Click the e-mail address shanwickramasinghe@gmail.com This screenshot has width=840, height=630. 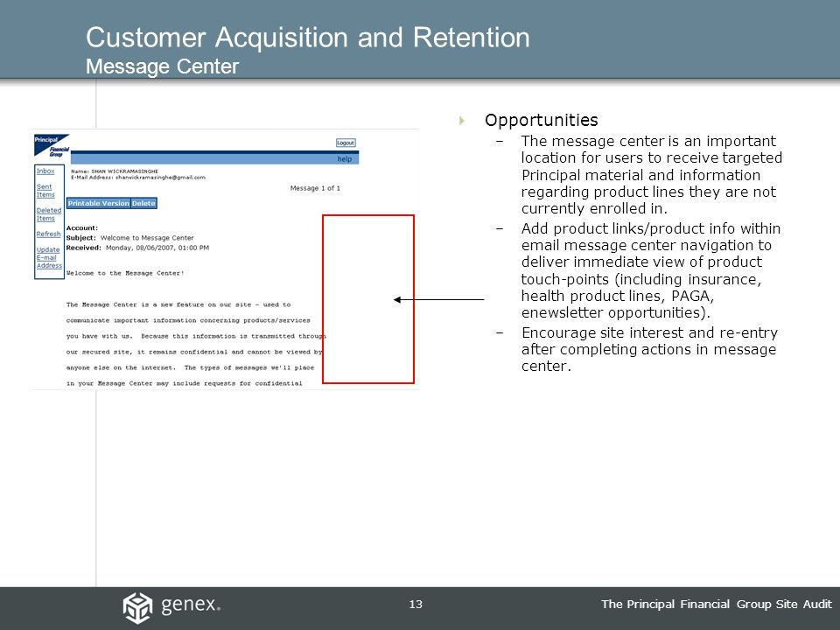coord(161,178)
